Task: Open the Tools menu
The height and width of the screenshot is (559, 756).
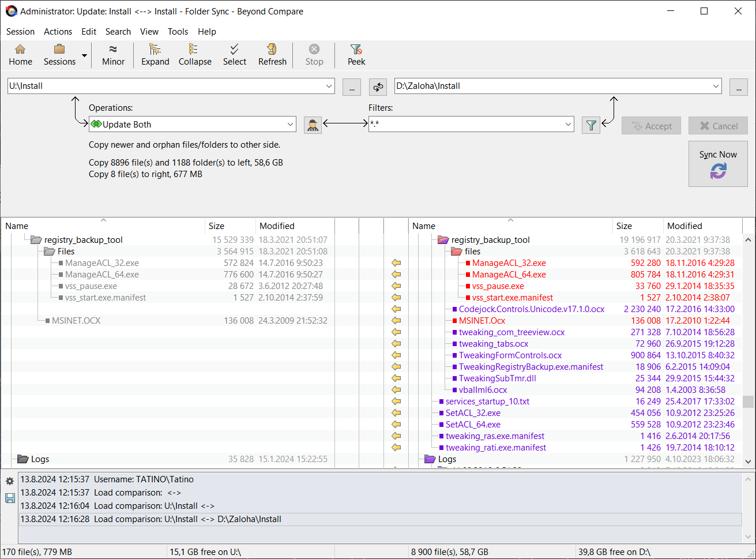Action: (178, 32)
